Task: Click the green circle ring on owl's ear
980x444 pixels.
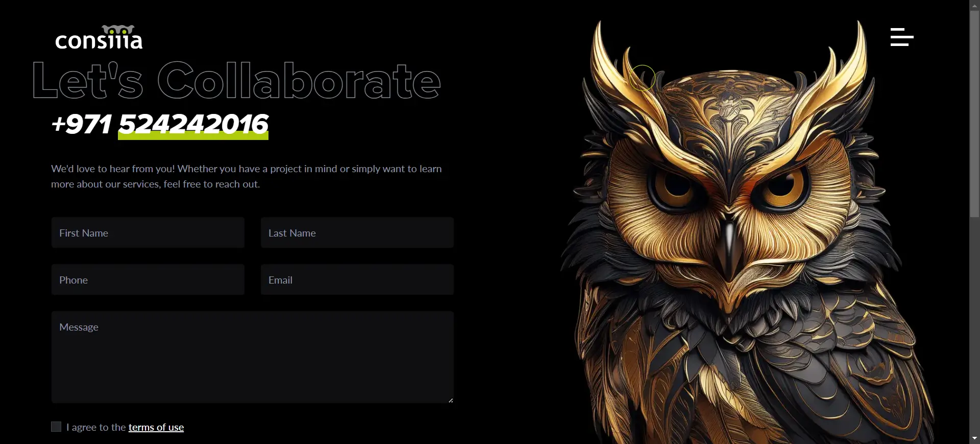Action: [642, 78]
